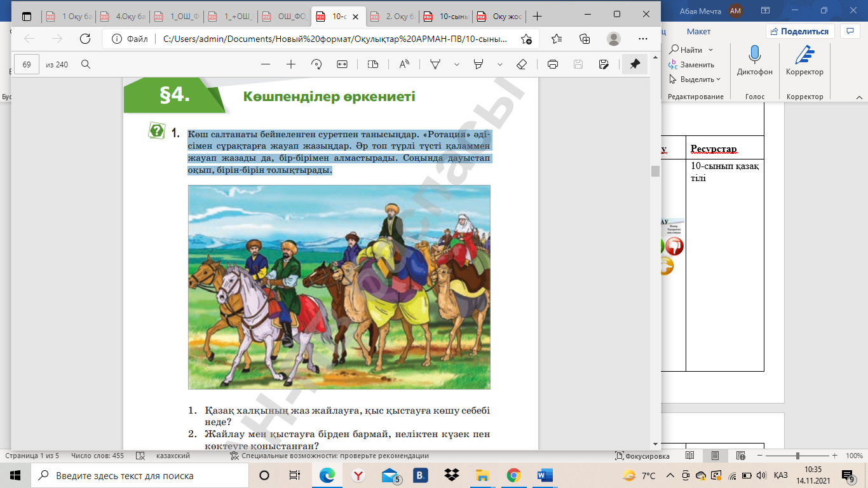Viewport: 868px width, 488px height.
Task: Switch PDF page view layout
Action: [373, 64]
